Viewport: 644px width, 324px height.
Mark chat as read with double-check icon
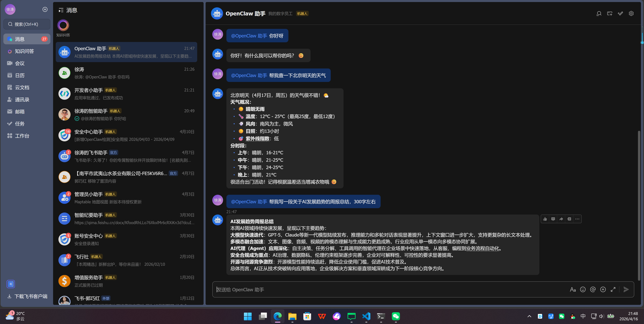click(x=620, y=13)
